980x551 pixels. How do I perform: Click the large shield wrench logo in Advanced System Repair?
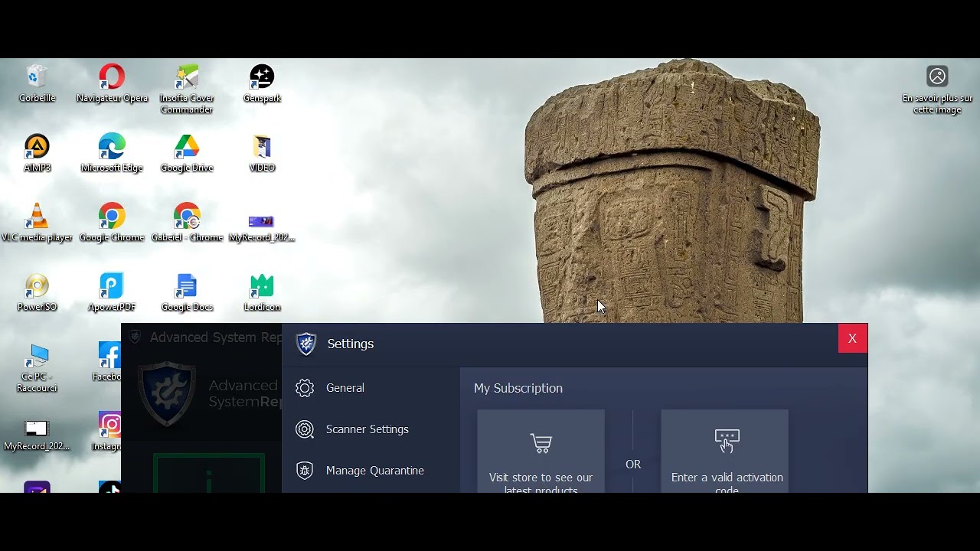pyautogui.click(x=167, y=394)
